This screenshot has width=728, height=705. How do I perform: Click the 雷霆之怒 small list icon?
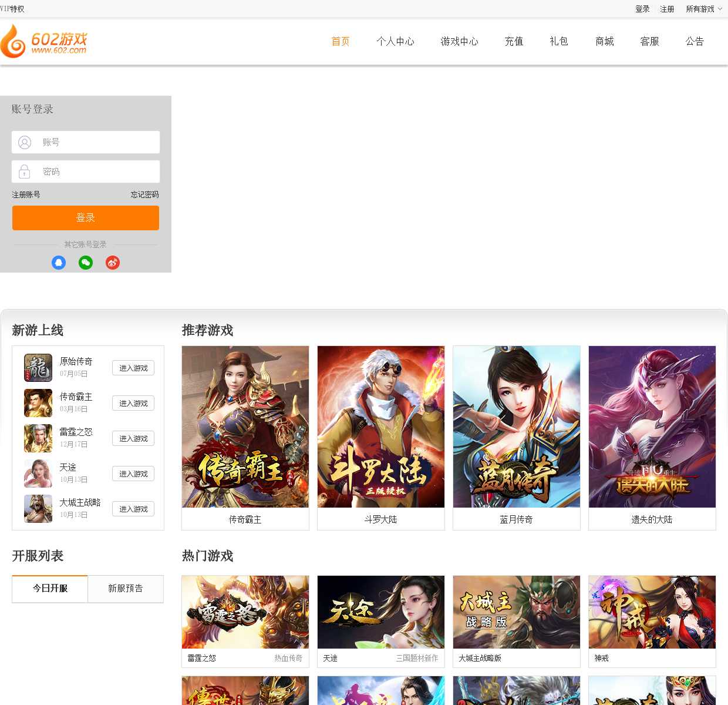pos(38,438)
